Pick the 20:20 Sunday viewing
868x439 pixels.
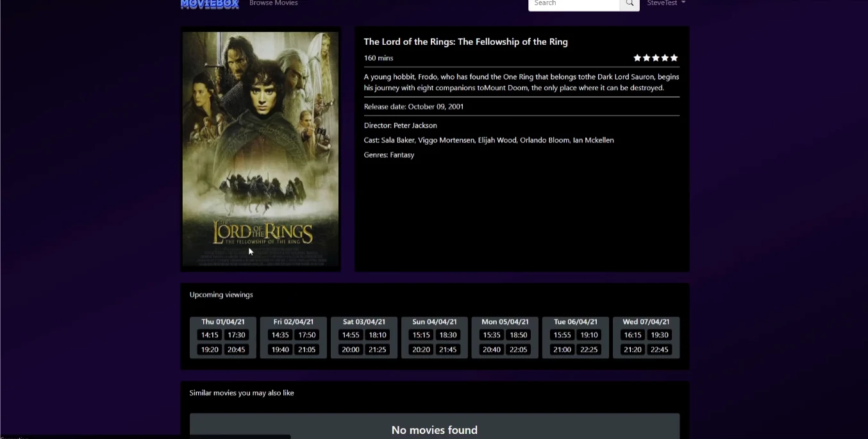[x=421, y=350]
